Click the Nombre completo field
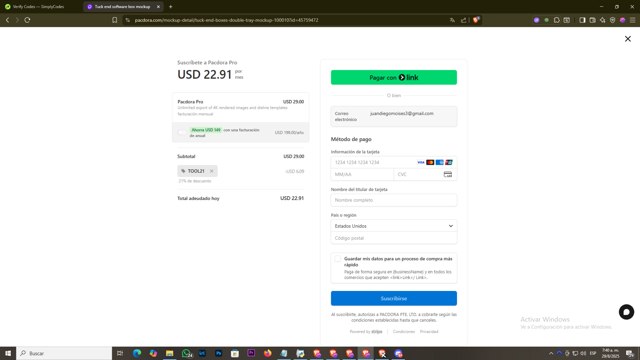The image size is (640, 360). [x=393, y=200]
